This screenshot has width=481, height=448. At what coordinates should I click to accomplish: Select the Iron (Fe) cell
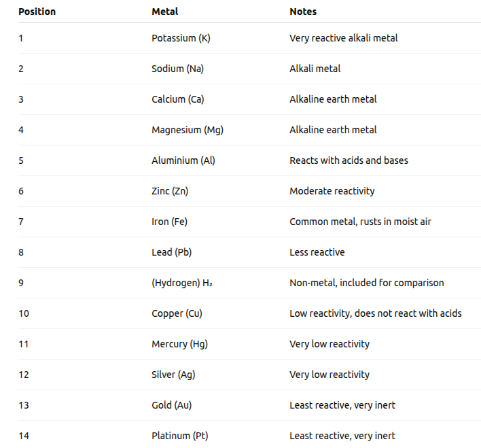coord(170,222)
